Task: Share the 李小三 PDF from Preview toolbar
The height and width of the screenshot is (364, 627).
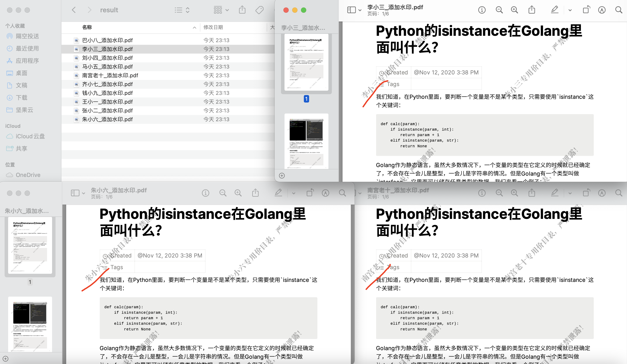Action: pyautogui.click(x=532, y=10)
